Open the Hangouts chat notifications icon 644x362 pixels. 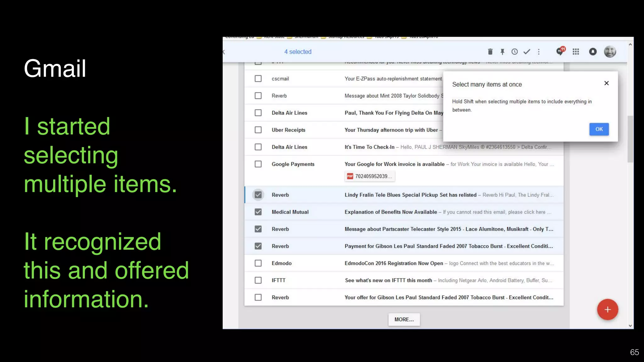tap(560, 51)
